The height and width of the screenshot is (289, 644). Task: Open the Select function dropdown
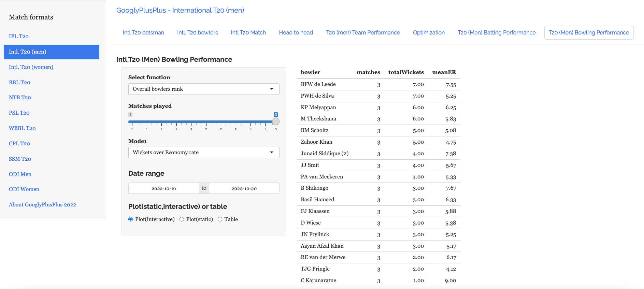tap(204, 89)
